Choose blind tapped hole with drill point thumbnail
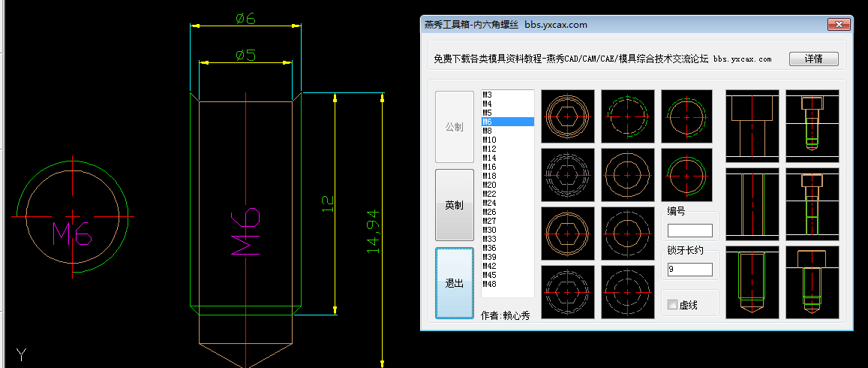 pos(752,282)
